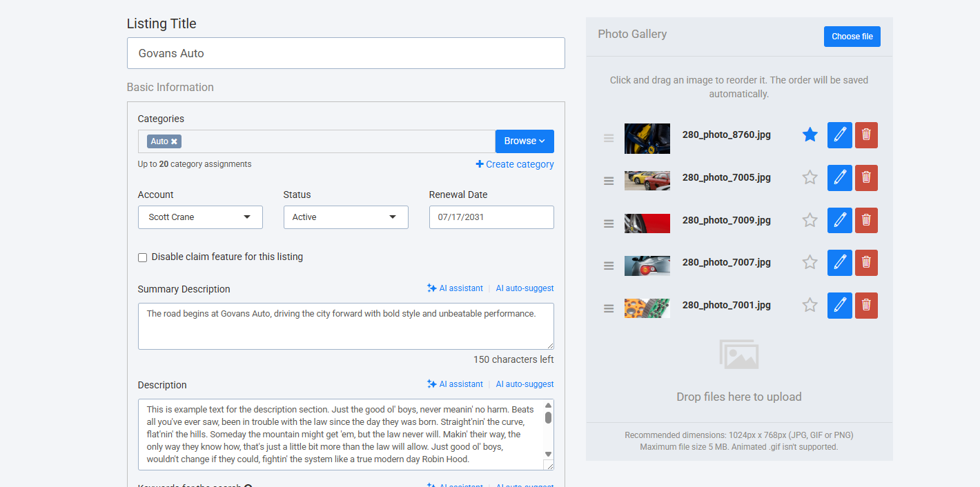Star 280_photo_7005.jpg as main photo
Screen dimensions: 980x487
(810, 178)
